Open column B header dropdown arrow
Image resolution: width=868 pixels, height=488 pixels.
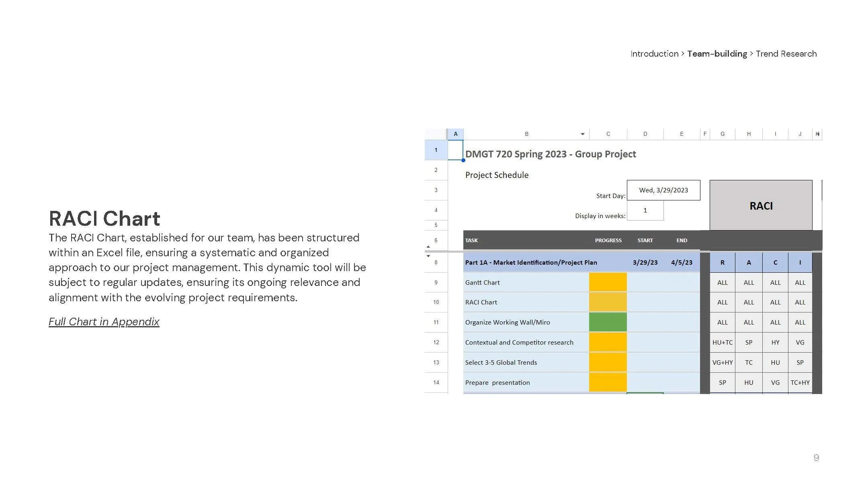click(x=582, y=134)
